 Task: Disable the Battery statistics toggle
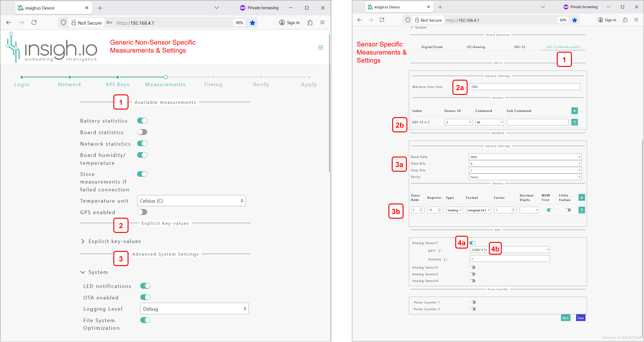pyautogui.click(x=142, y=120)
